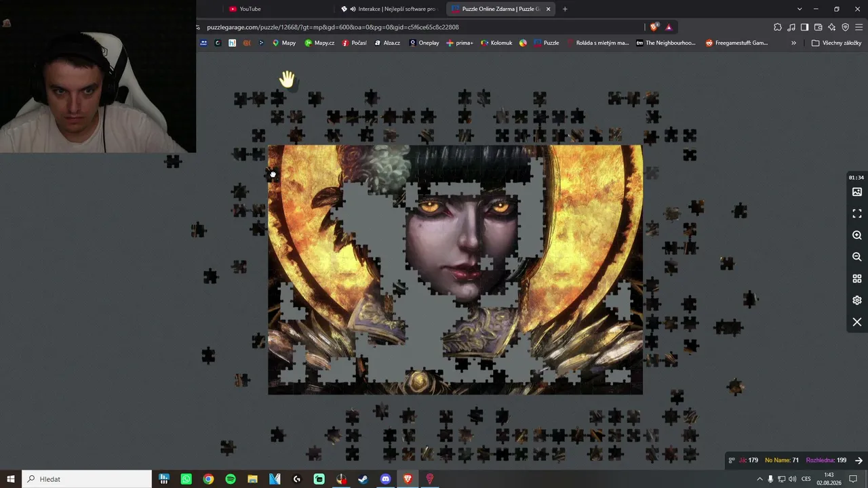Screen dimensions: 868x488
Task: Open the Mapy.cz bookmark
Action: click(x=319, y=43)
